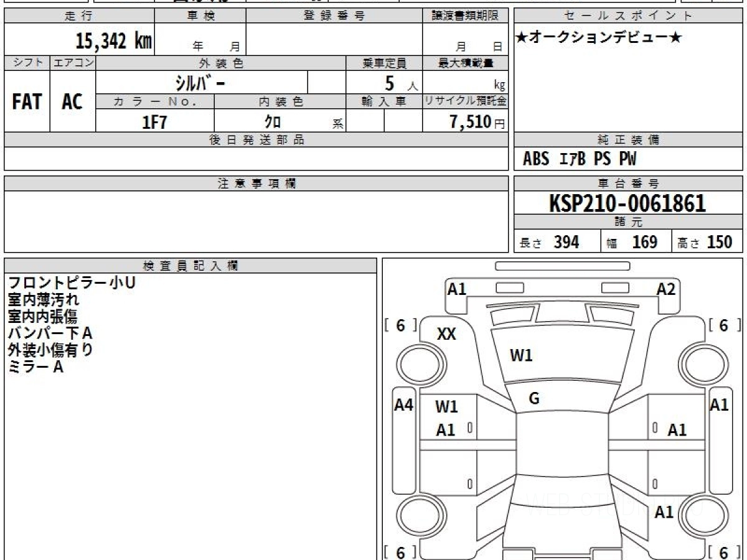This screenshot has width=747, height=560.
Task: Click the 検査員記入欄 header bar
Action: 190,266
